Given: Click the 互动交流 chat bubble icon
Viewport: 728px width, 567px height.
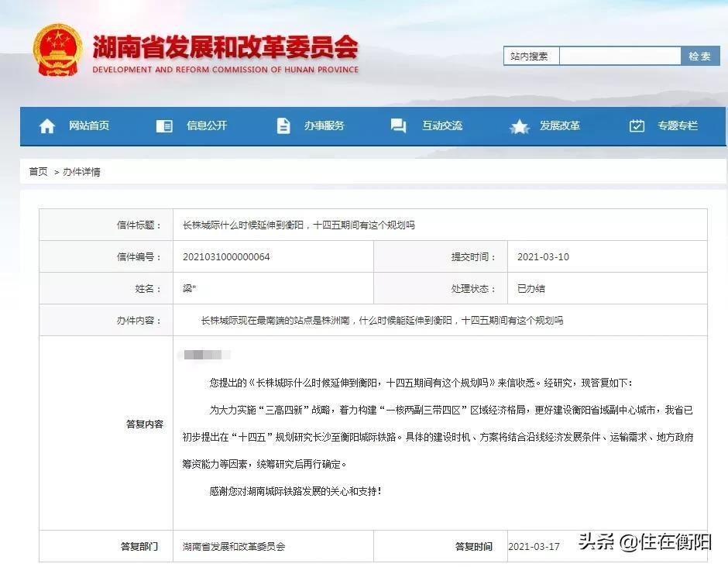Looking at the screenshot, I should point(398,125).
